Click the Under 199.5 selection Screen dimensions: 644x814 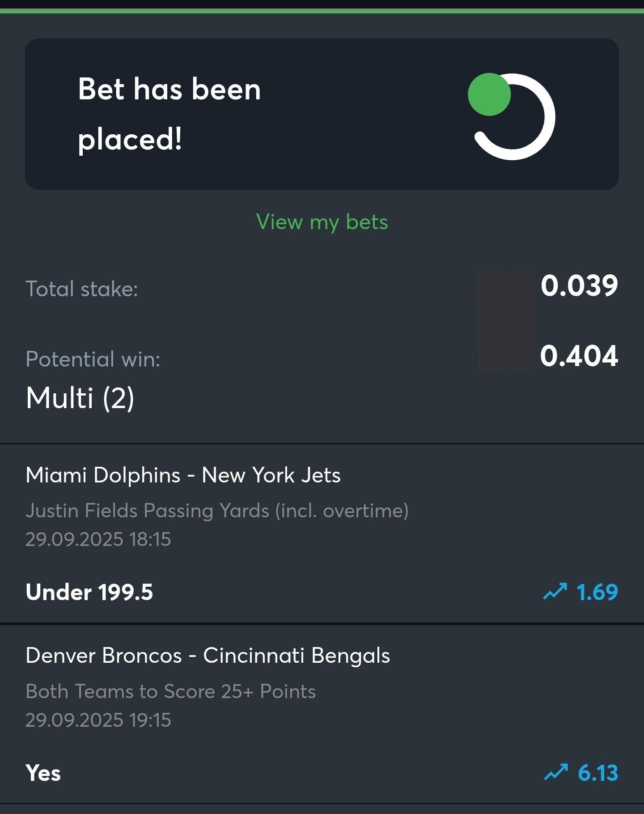pos(89,592)
